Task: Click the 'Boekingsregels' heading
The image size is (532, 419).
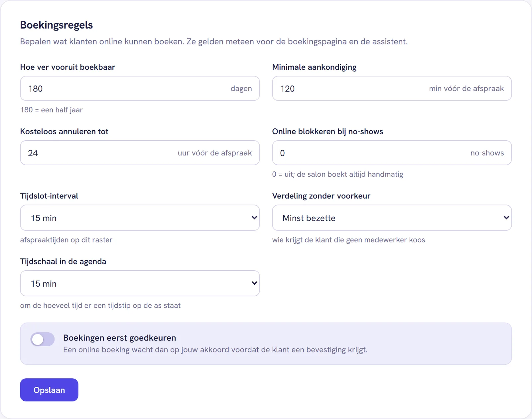Action: point(57,25)
